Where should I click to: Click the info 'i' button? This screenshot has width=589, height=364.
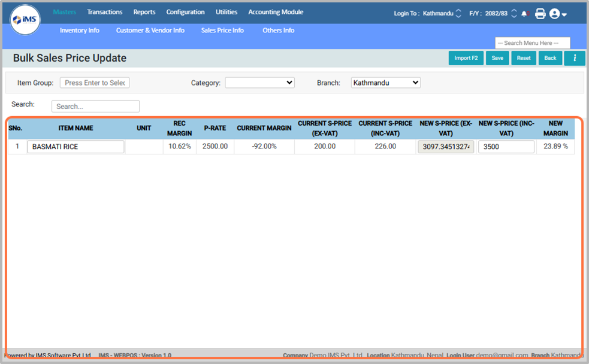(575, 58)
